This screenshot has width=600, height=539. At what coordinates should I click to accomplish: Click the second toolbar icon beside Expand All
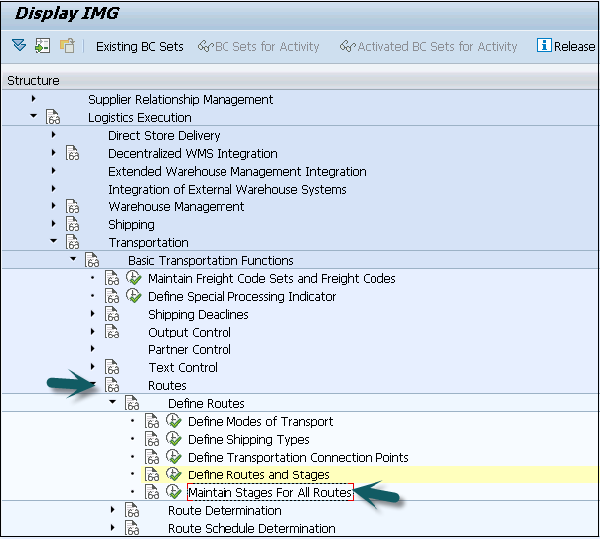tap(42, 46)
